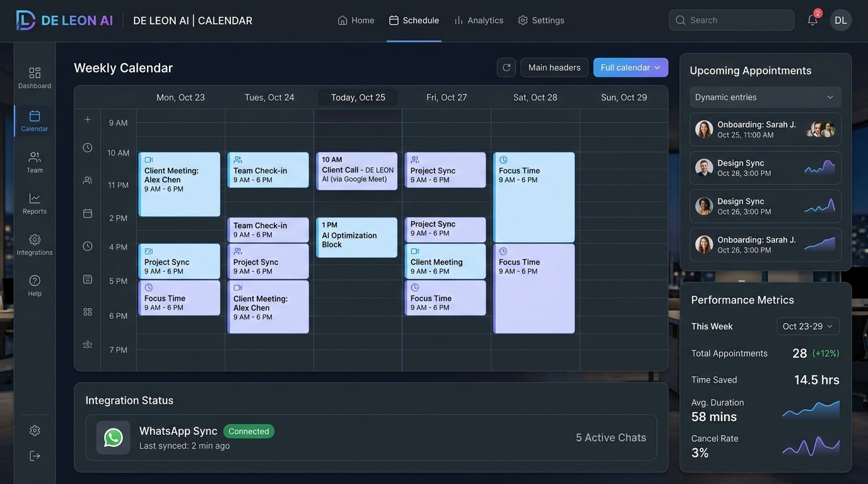
Task: Open the Client Call event on Oct 25
Action: (x=357, y=170)
